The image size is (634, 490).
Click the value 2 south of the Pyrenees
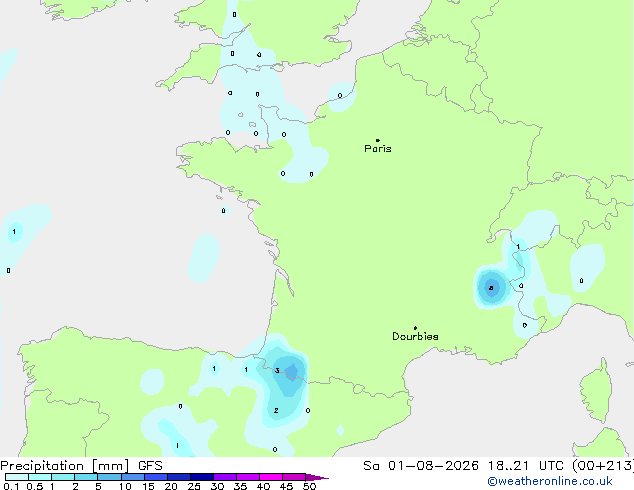[276, 410]
